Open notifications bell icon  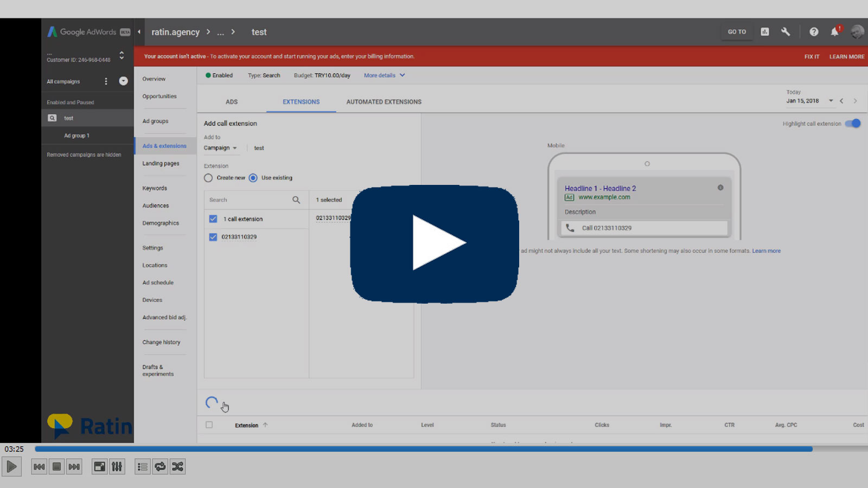pos(835,31)
